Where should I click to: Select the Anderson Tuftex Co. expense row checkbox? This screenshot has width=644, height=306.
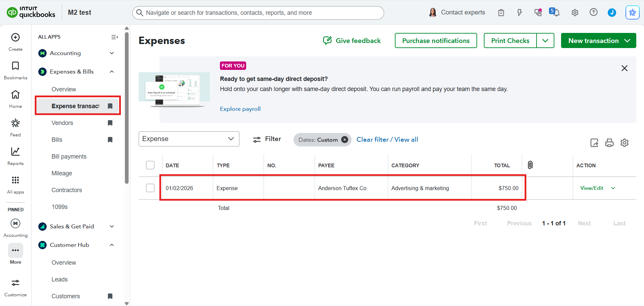(x=150, y=188)
